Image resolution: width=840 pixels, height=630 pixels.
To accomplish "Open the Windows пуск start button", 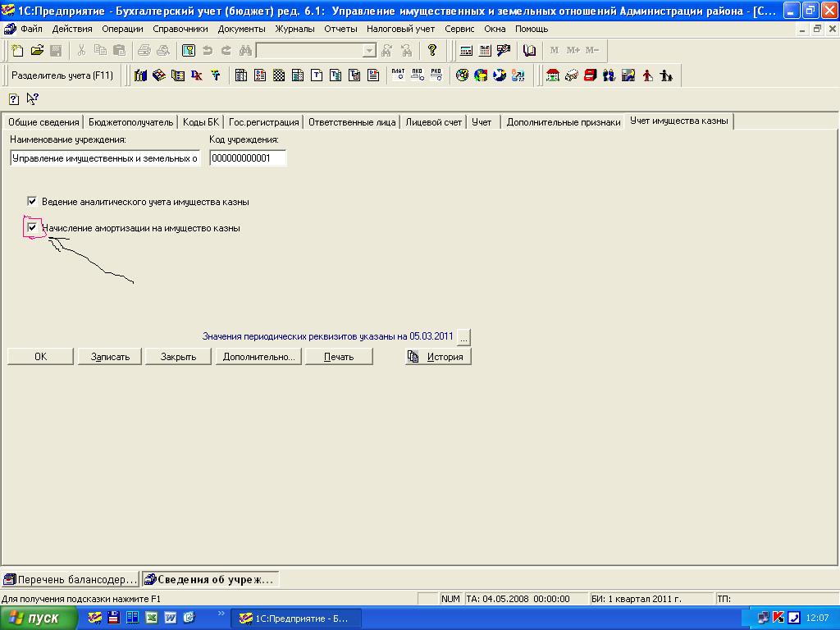I will pos(39,619).
